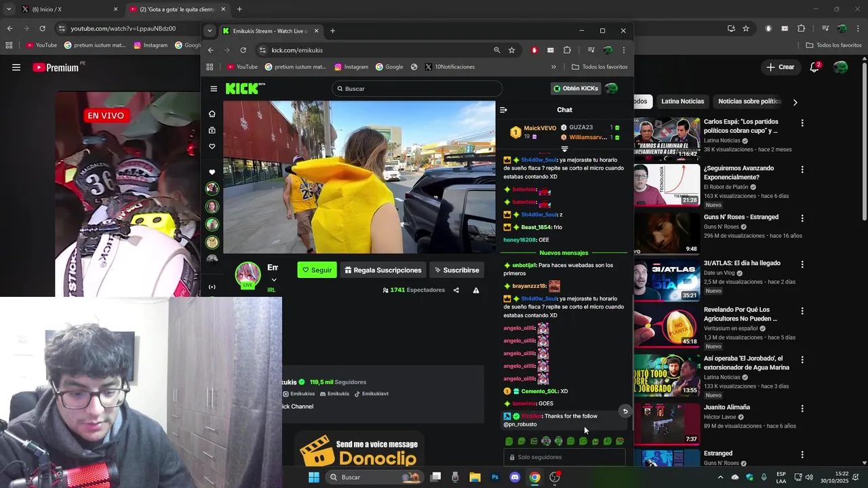The width and height of the screenshot is (868, 488).
Task: Bookmark kick.com with star icon
Action: pyautogui.click(x=512, y=50)
